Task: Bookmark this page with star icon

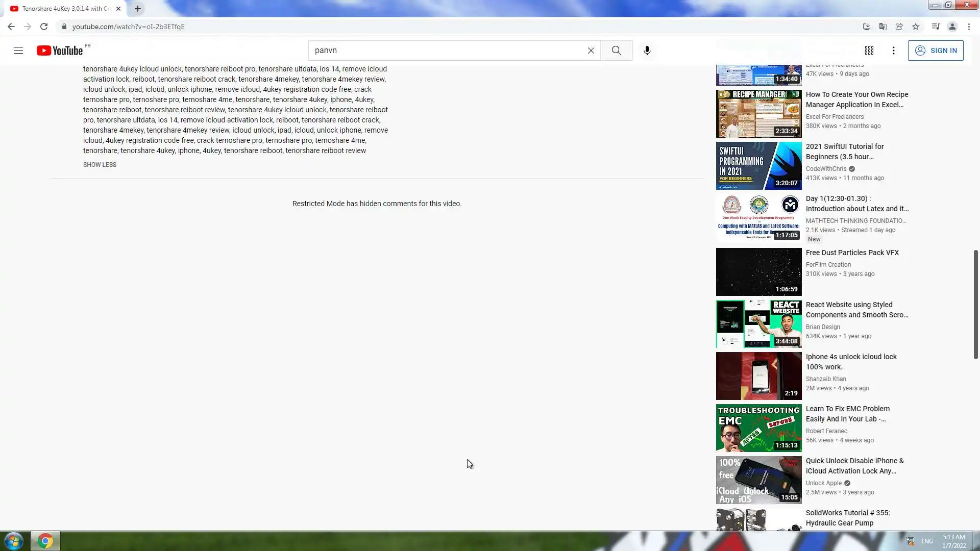Action: [x=916, y=27]
